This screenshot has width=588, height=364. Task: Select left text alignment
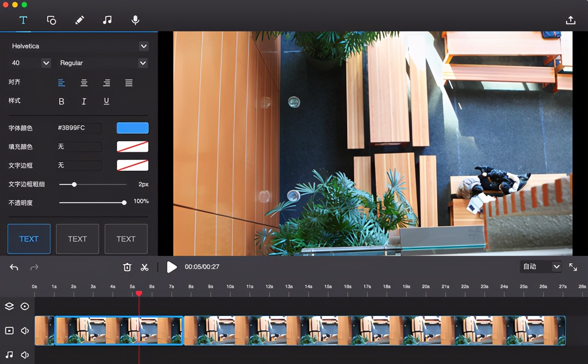coord(61,83)
